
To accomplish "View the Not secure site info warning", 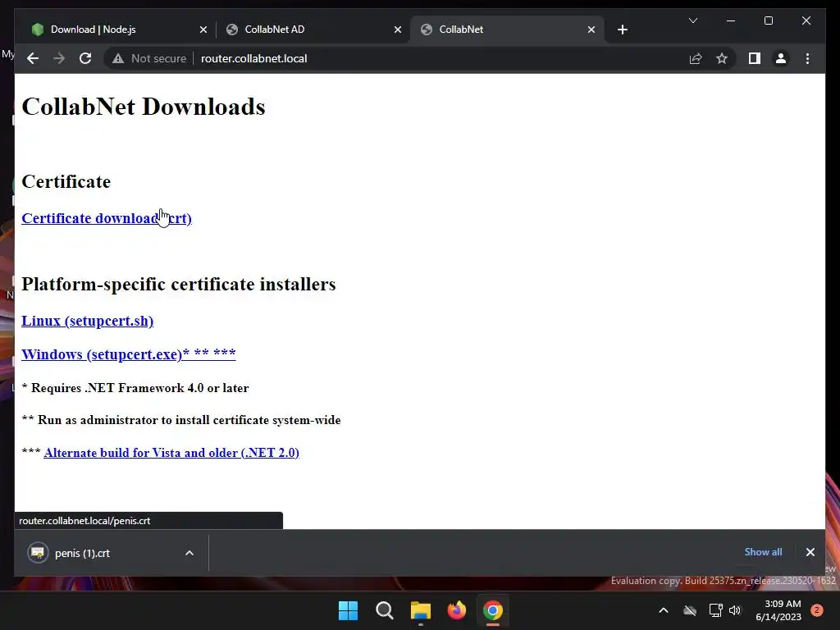I will coord(149,58).
